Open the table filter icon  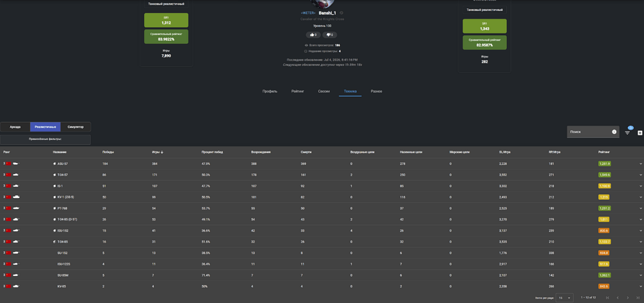tap(627, 132)
